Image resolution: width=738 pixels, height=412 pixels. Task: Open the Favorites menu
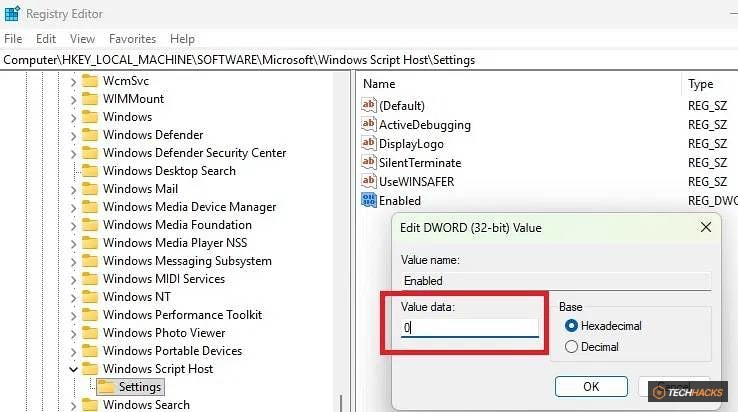132,39
